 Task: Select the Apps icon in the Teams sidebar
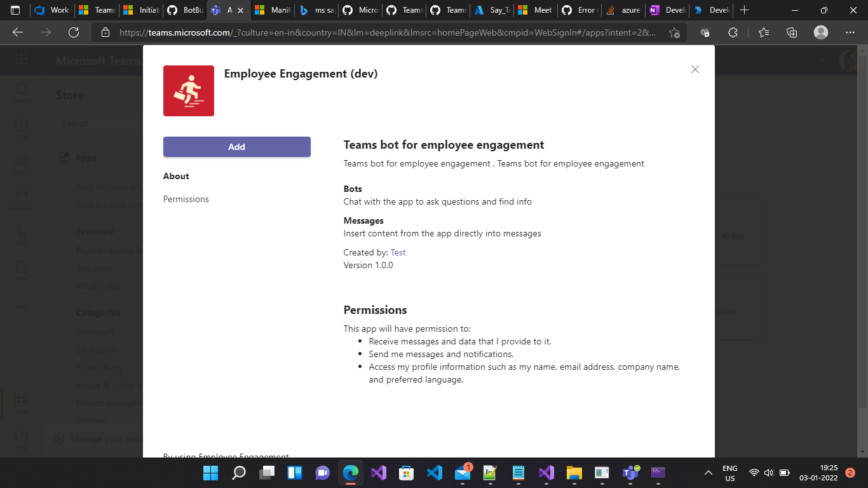pos(21,402)
